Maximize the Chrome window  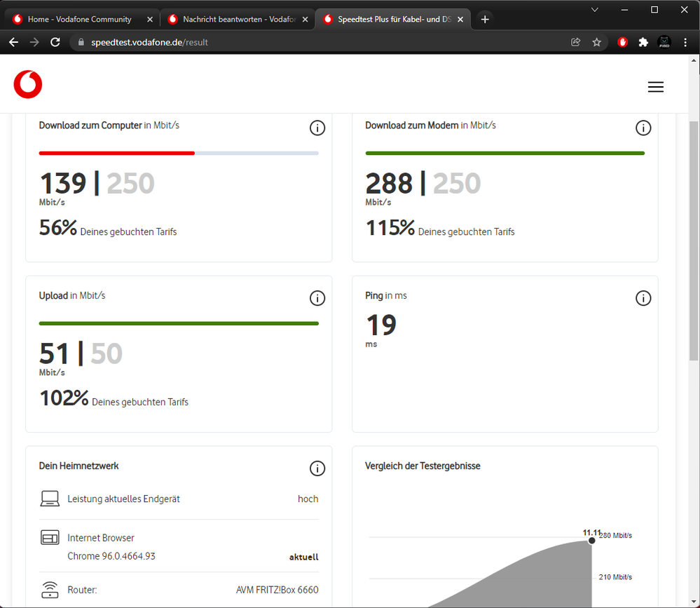[654, 9]
